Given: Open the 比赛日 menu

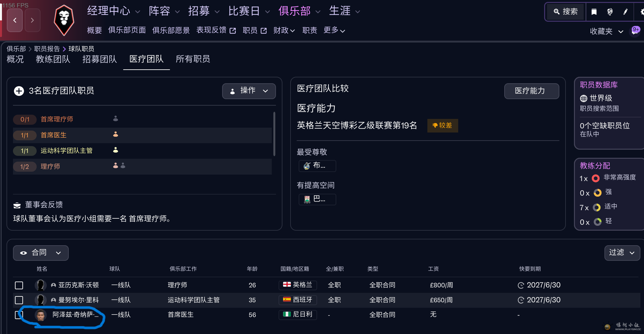Looking at the screenshot, I should pos(248,11).
